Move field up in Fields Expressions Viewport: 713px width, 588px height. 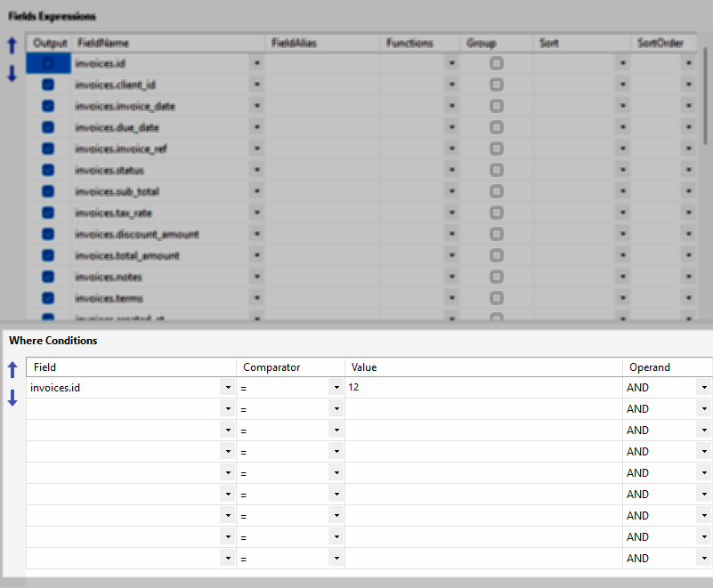[x=12, y=45]
